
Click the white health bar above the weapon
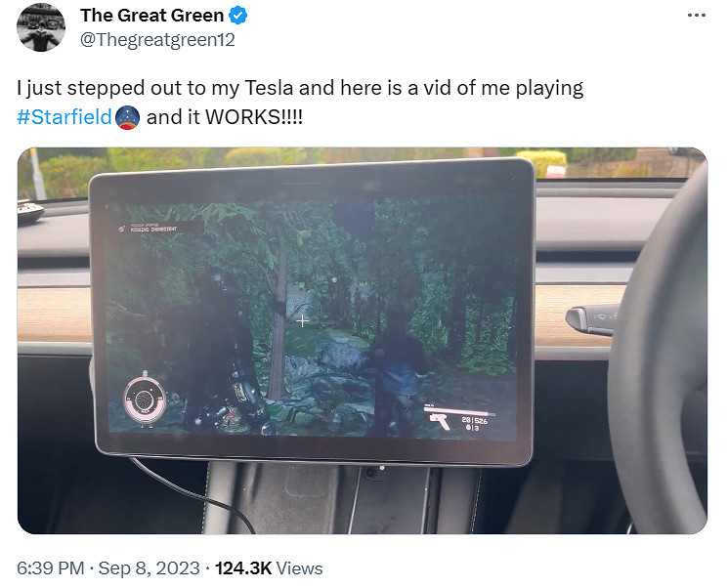460,410
